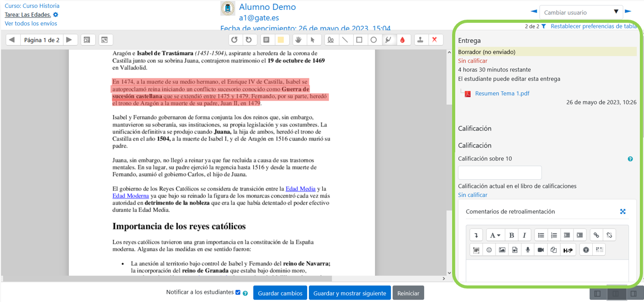Screen dimensions: 644x302
Task: Click the "Guardar cambios" button
Action: pyautogui.click(x=280, y=293)
